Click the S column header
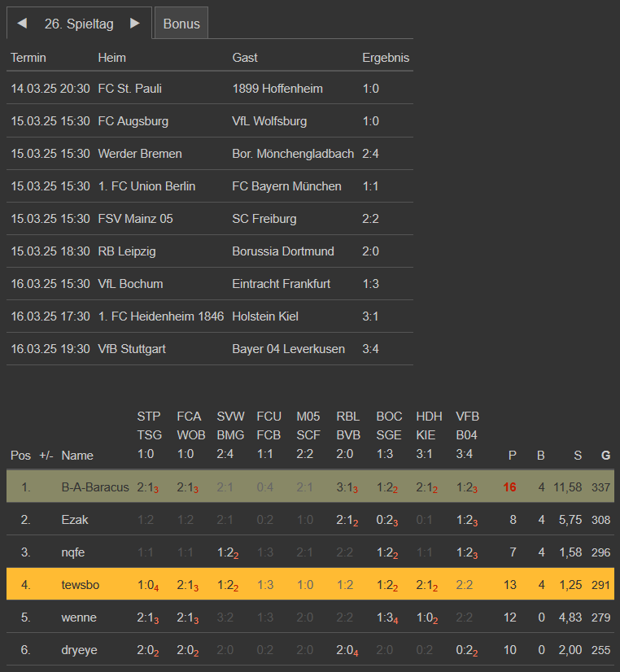This screenshot has width=620, height=672. pyautogui.click(x=578, y=456)
